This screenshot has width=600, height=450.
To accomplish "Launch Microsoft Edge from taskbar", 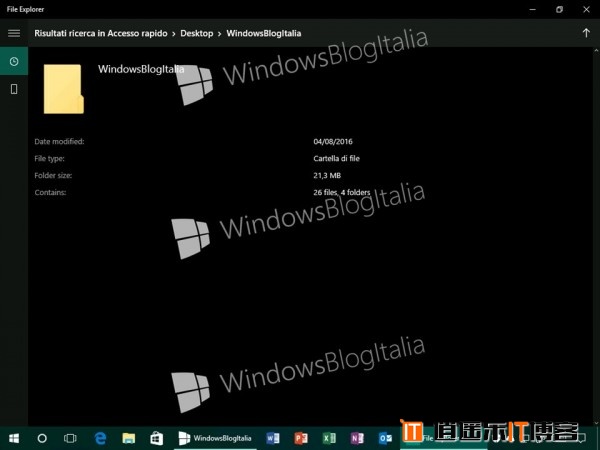I will pos(100,438).
